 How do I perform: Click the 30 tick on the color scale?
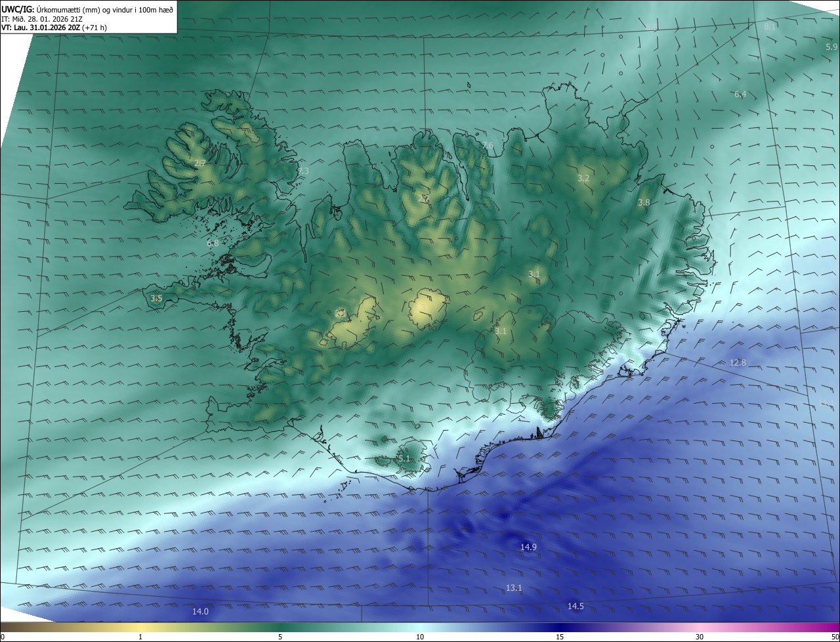[x=700, y=637]
